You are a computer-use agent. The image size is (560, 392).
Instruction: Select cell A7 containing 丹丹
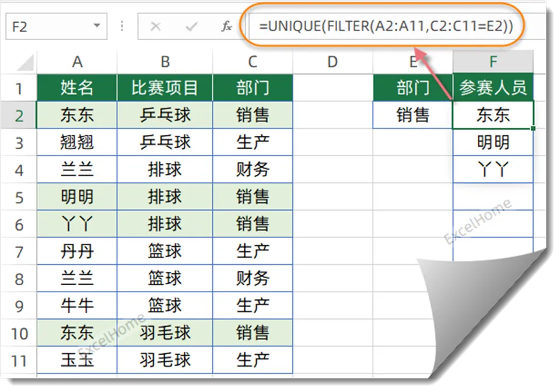(x=77, y=251)
